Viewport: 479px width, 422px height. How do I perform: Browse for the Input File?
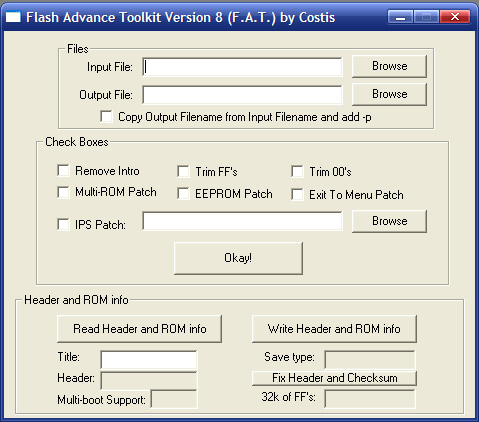click(389, 66)
